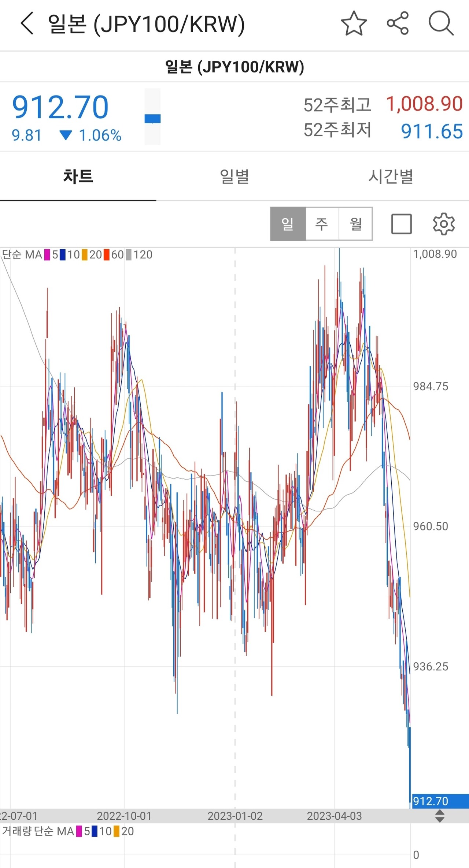469x868 pixels.
Task: Expand chart to fullscreen square icon
Action: [x=401, y=224]
